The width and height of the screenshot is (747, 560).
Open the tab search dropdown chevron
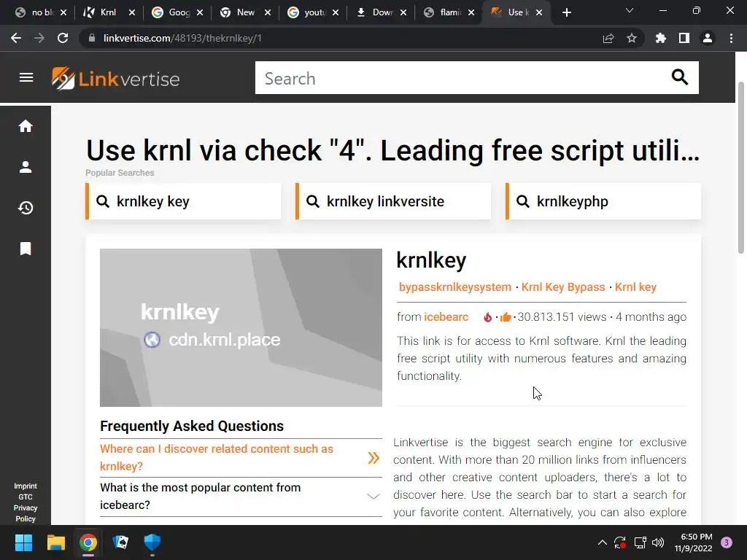coord(630,10)
